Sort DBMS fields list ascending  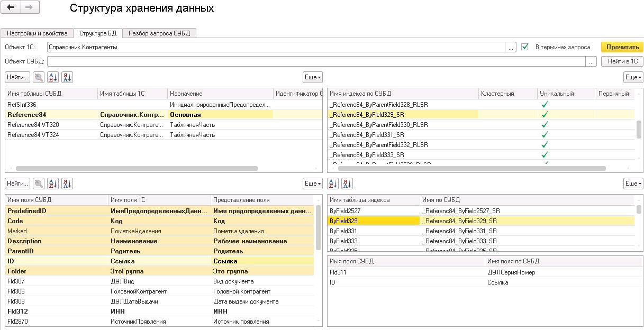[53, 184]
